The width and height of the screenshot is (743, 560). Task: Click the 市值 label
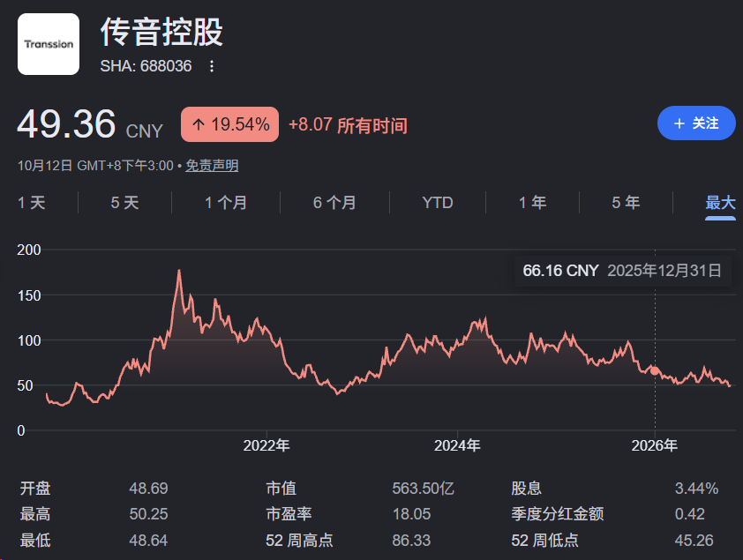coord(281,488)
